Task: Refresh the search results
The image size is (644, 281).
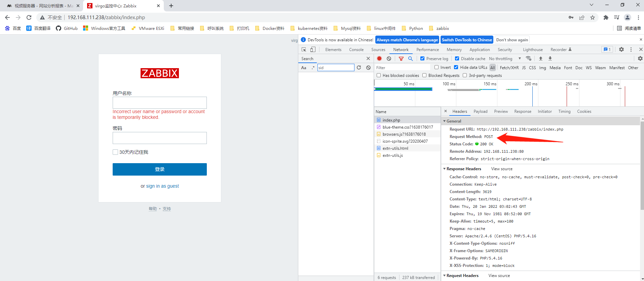Action: (x=359, y=67)
